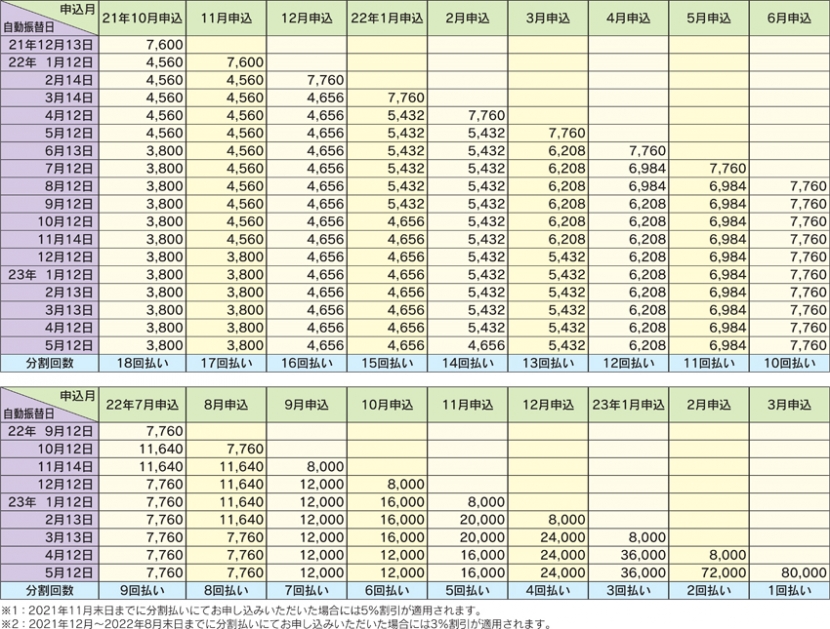Select the ※2 footnote about 3% discount
The width and height of the screenshot is (830, 629).
pos(276,623)
